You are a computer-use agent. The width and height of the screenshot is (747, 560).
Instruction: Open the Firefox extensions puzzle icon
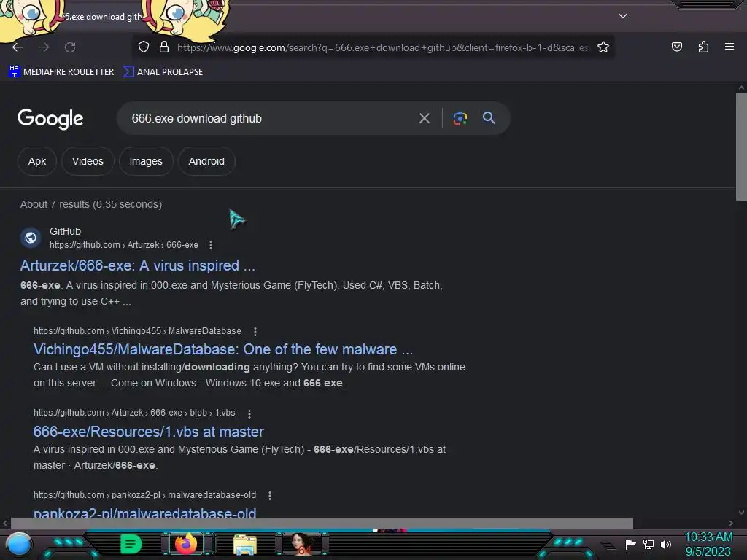(x=703, y=47)
